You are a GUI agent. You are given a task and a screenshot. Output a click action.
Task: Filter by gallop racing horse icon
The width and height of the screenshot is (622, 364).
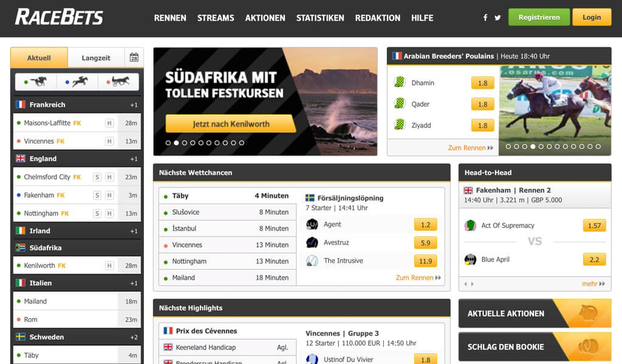(x=36, y=81)
